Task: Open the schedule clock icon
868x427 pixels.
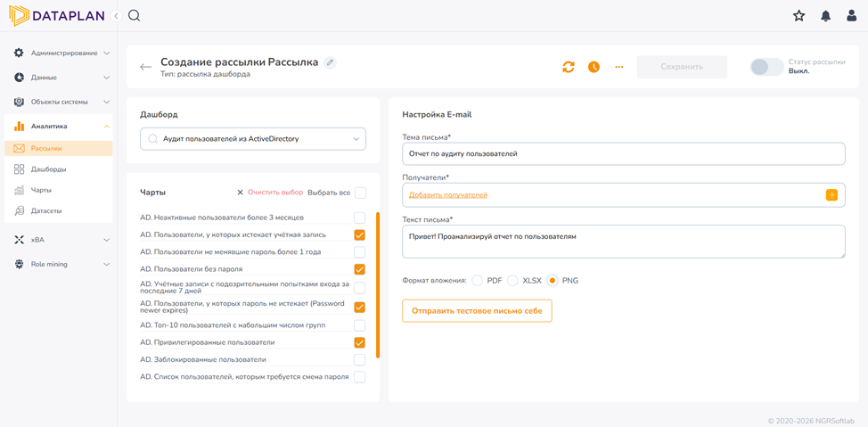Action: point(594,67)
